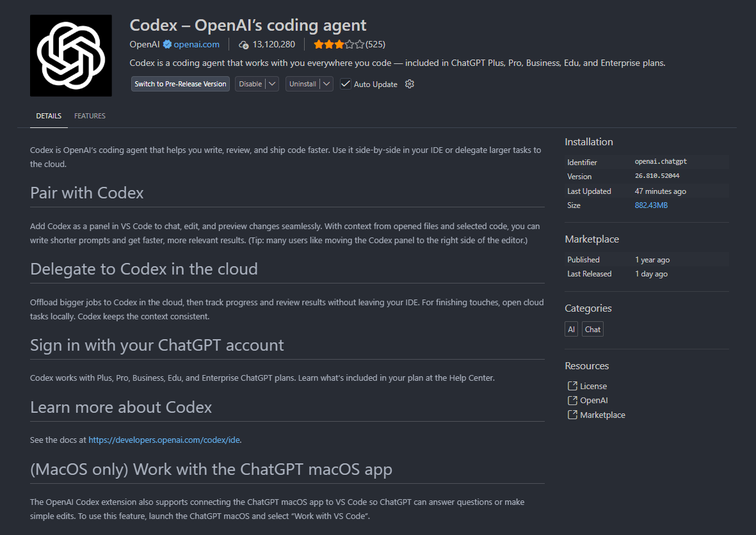Click the 13,120,280 install count

coord(273,44)
